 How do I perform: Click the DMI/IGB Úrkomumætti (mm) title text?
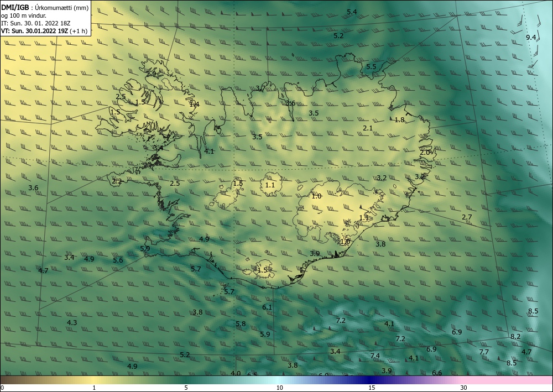pos(45,8)
